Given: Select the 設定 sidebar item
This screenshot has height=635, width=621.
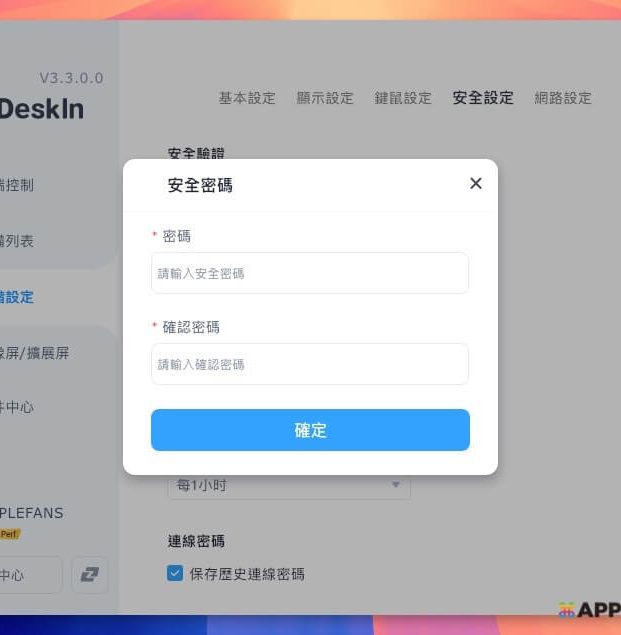Looking at the screenshot, I should coord(16,297).
